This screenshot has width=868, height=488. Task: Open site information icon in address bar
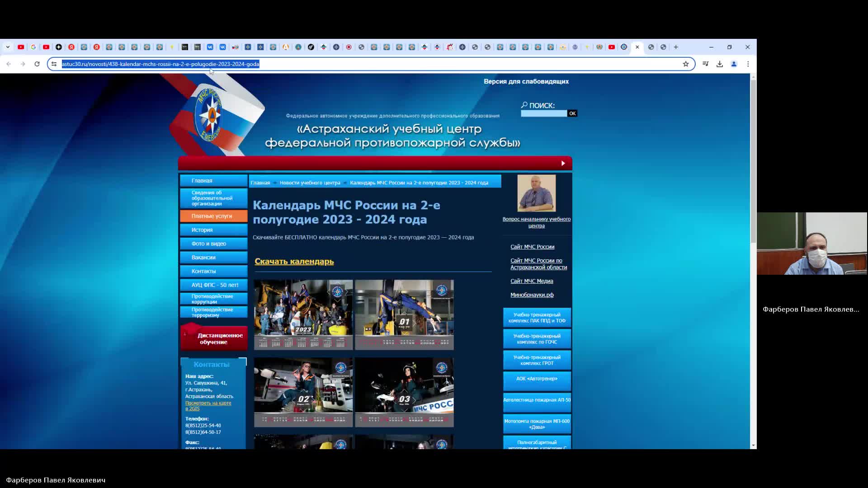54,64
